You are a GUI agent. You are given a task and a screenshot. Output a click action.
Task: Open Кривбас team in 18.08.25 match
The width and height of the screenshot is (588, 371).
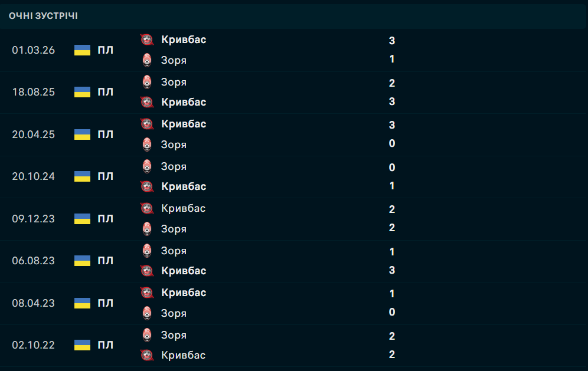tap(184, 102)
